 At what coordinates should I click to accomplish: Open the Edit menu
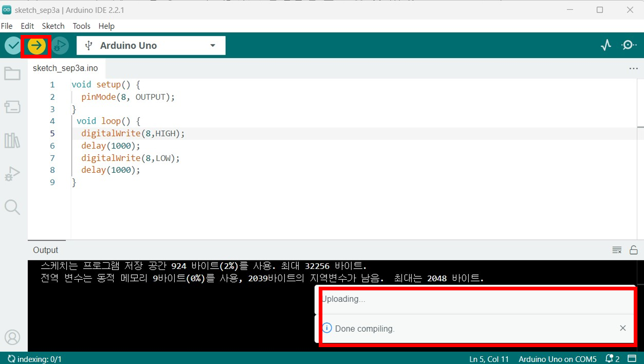[27, 26]
